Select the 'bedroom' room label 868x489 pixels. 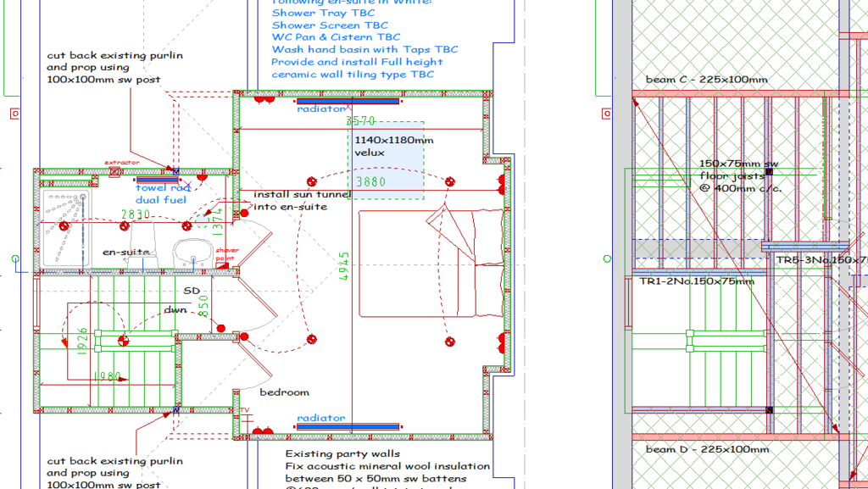click(x=284, y=392)
